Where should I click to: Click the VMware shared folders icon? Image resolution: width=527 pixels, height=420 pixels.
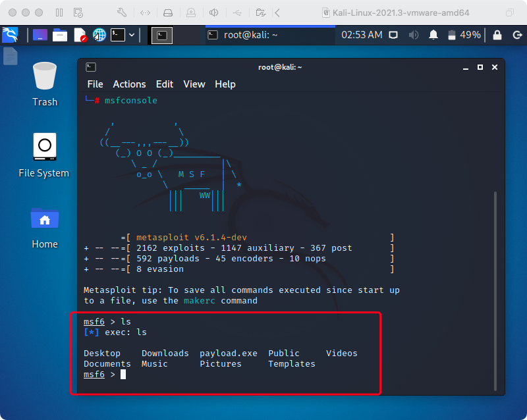[261, 13]
